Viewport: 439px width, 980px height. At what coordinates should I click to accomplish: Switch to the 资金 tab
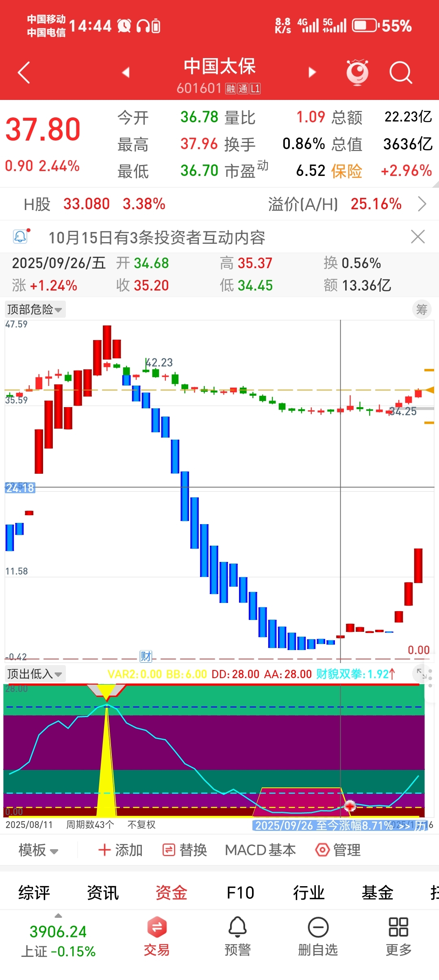pos(172,893)
